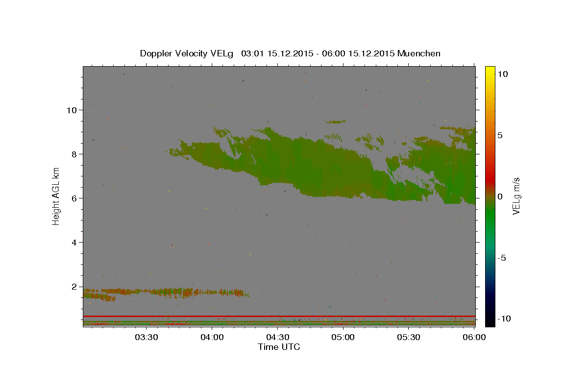
Task: Click the colorbar value -5 label
Action: (x=502, y=258)
